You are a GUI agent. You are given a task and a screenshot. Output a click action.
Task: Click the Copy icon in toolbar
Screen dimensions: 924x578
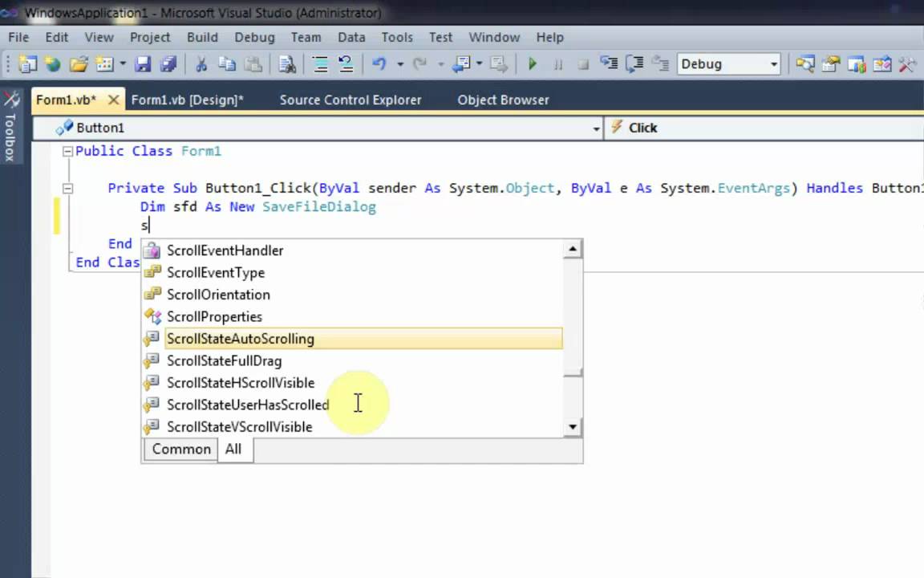227,63
